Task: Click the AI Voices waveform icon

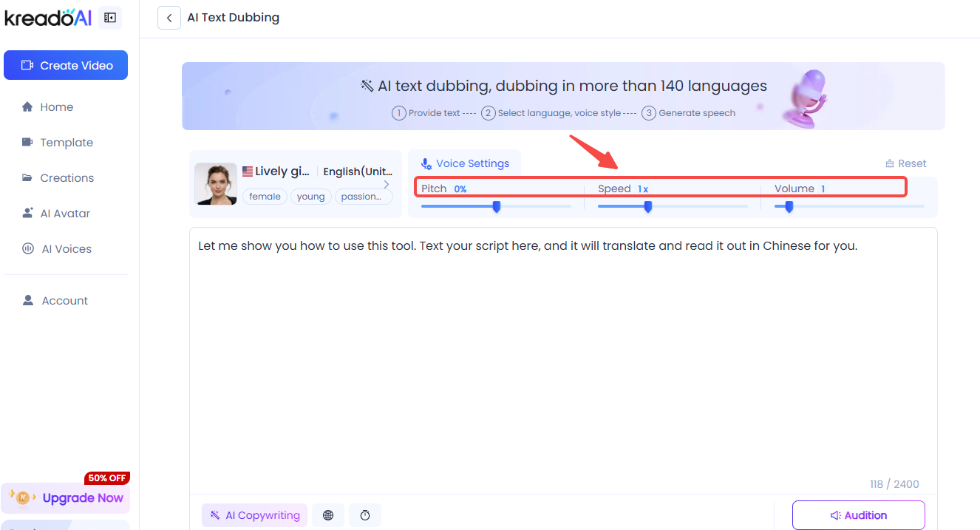Action: pyautogui.click(x=27, y=249)
